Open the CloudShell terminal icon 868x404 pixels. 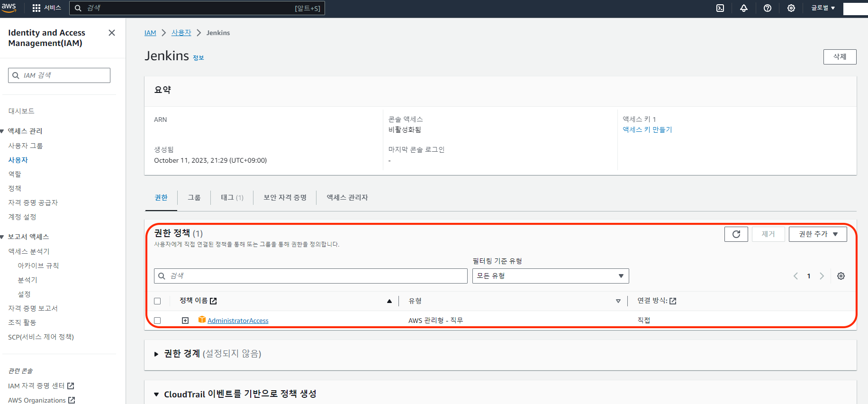[x=720, y=8]
